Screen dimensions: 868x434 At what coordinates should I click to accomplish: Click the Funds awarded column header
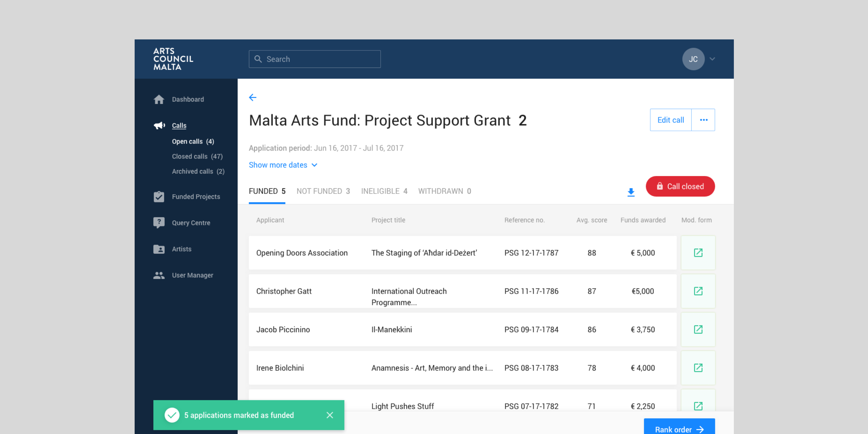(x=643, y=220)
